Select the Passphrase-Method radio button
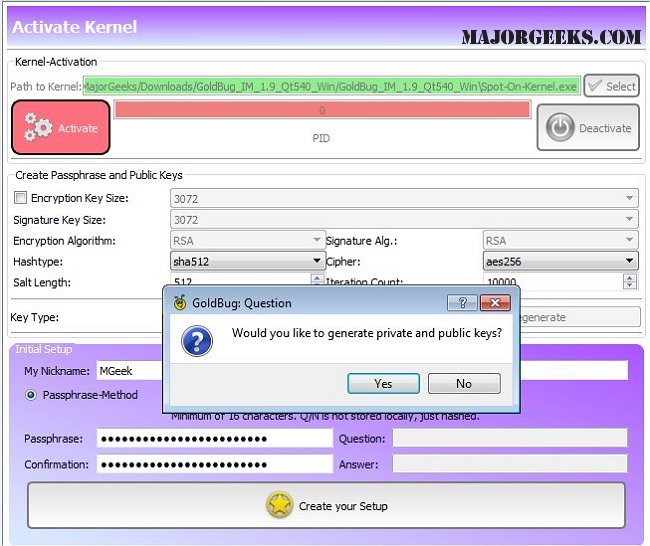650x546 pixels. (x=31, y=395)
